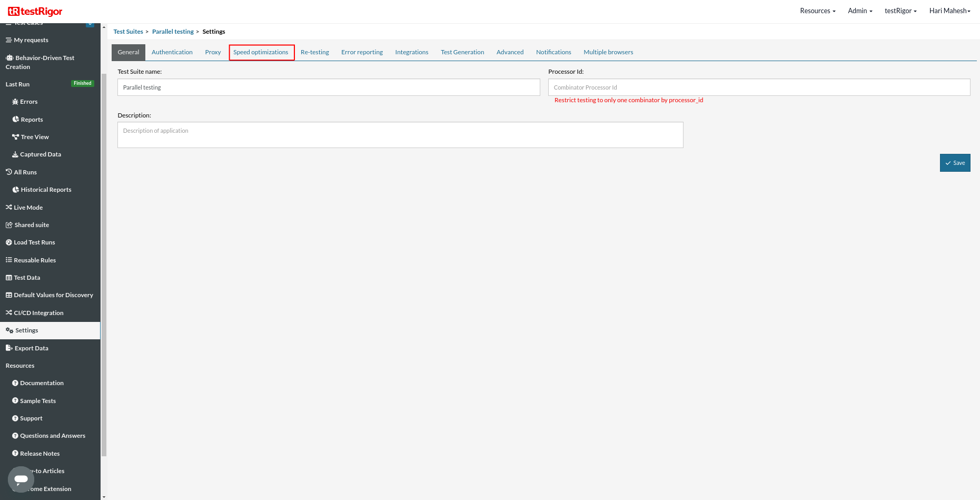Switch to the Multiple browsers tab

[608, 52]
